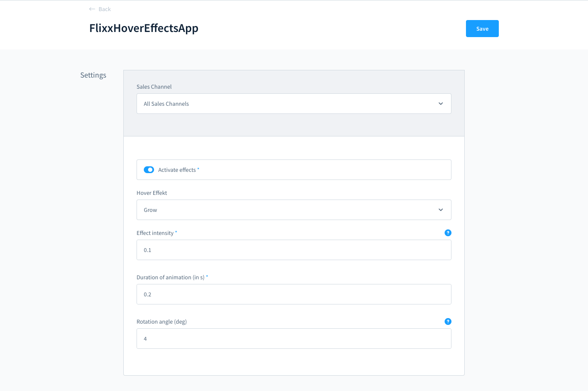Click the Rotation angle input field
Image resolution: width=588 pixels, height=391 pixels.
coord(294,339)
